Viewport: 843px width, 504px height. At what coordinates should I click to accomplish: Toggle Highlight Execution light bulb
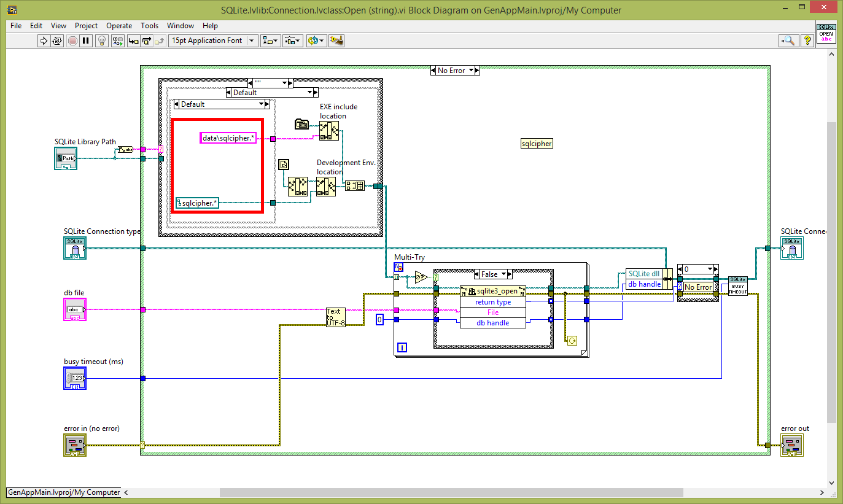(102, 41)
